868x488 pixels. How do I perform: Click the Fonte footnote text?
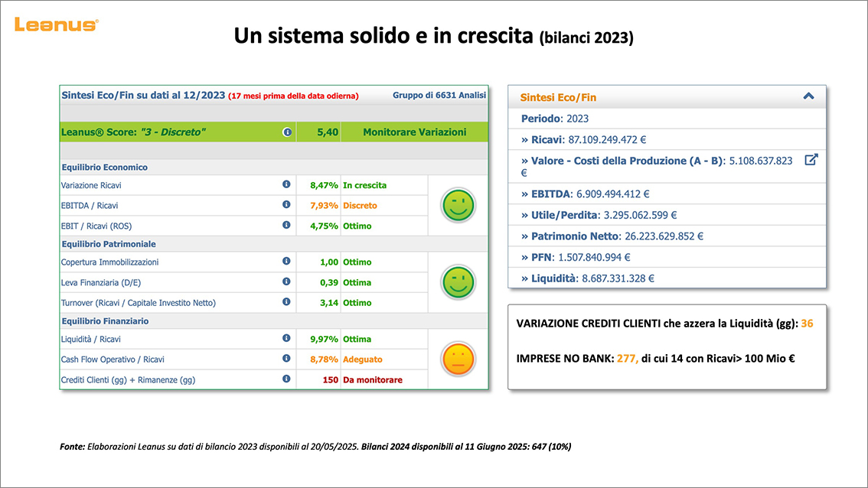coord(315,447)
